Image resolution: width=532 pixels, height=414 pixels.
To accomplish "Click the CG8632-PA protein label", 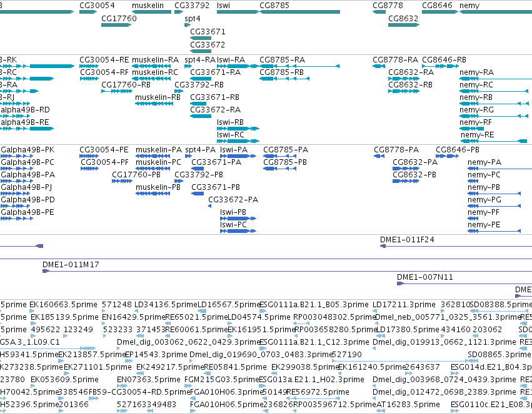I will click(x=415, y=162).
